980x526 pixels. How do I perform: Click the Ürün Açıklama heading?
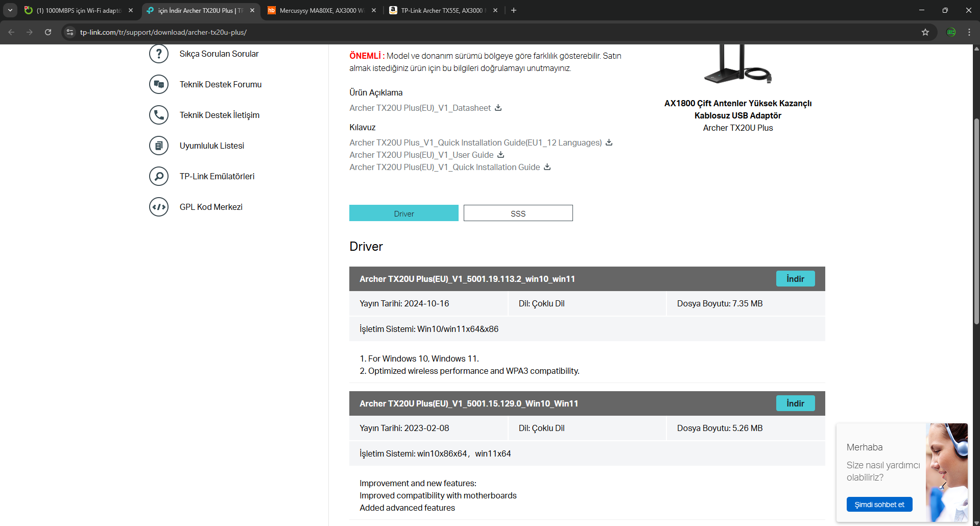[x=376, y=92]
